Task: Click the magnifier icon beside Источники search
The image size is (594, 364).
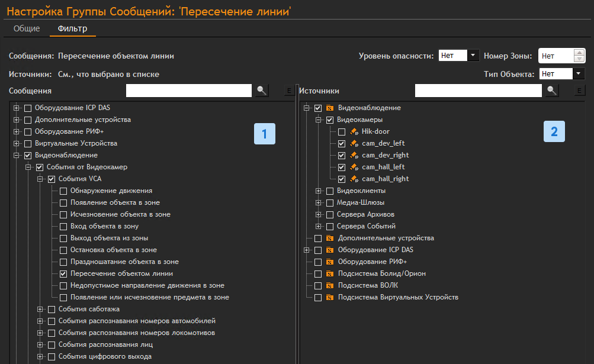Action: pos(551,91)
